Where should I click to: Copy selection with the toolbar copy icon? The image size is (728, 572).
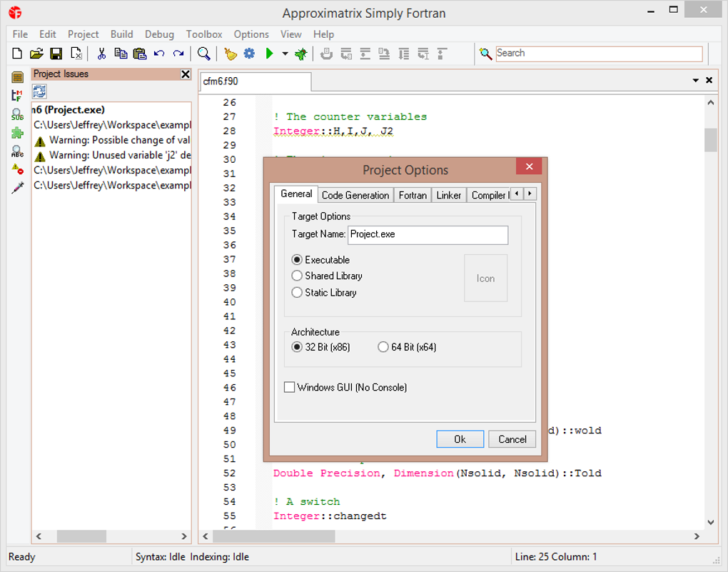(121, 54)
